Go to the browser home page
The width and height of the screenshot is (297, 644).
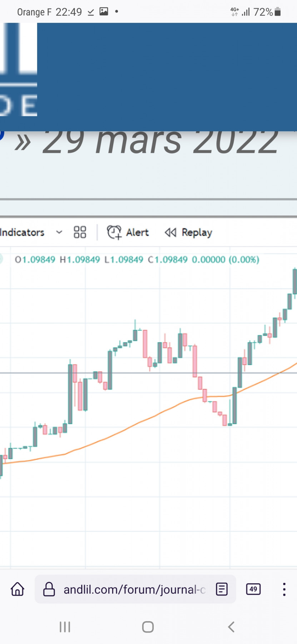click(x=18, y=589)
